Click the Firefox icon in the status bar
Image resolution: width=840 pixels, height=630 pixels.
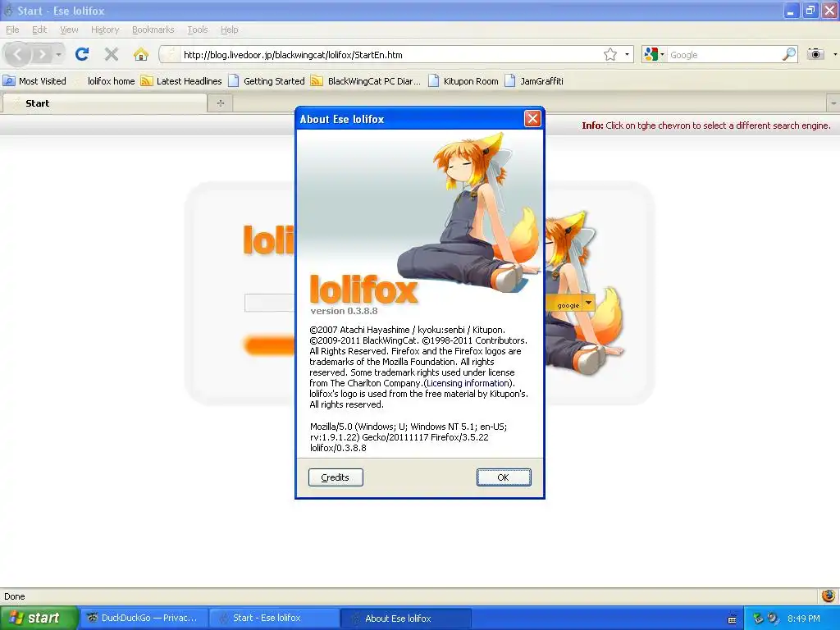click(829, 596)
